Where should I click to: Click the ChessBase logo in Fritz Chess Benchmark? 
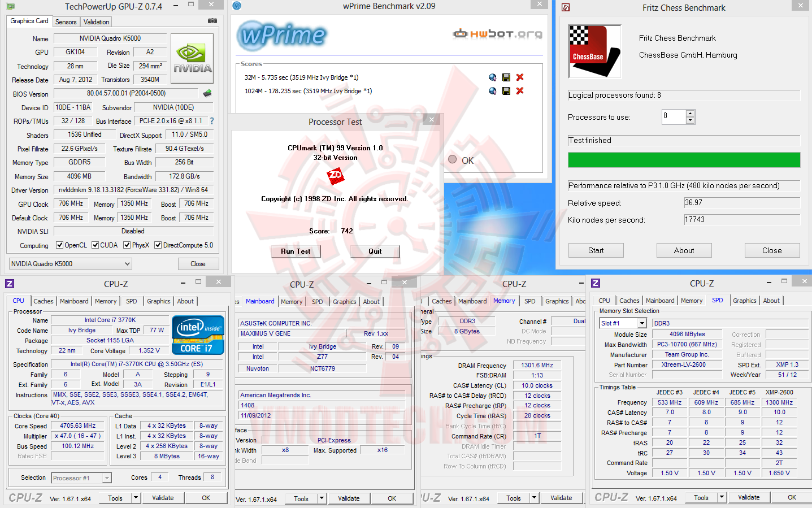(x=594, y=51)
